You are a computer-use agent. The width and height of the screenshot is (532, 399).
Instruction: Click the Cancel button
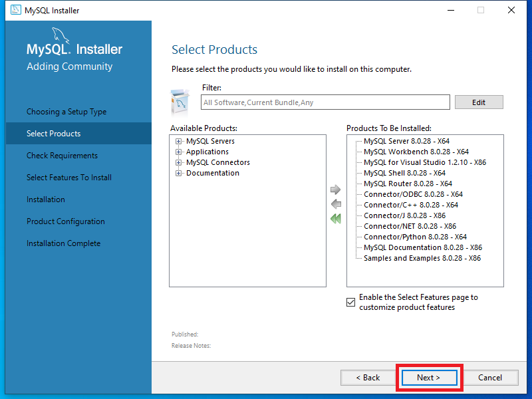point(490,377)
